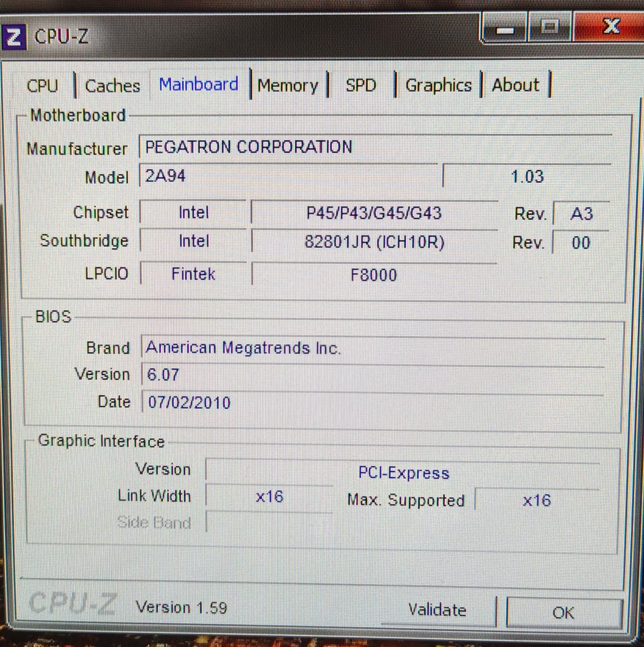Switch to the CPU tab
Screen dimensions: 644x647
(x=42, y=85)
